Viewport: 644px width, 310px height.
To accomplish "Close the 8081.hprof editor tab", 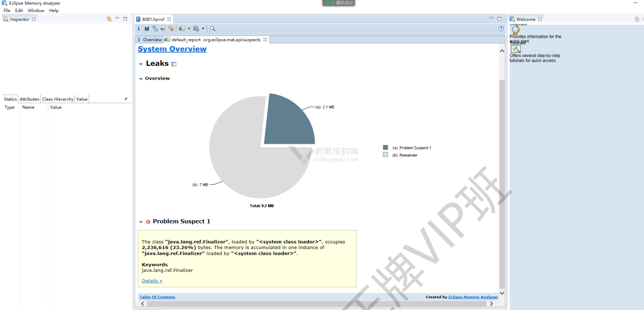I will [x=169, y=19].
